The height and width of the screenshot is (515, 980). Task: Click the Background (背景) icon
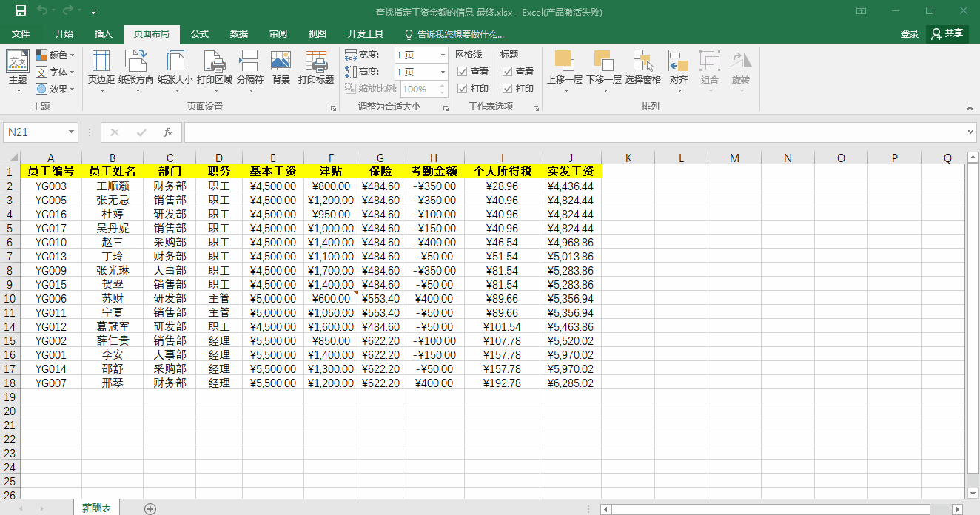click(x=281, y=61)
